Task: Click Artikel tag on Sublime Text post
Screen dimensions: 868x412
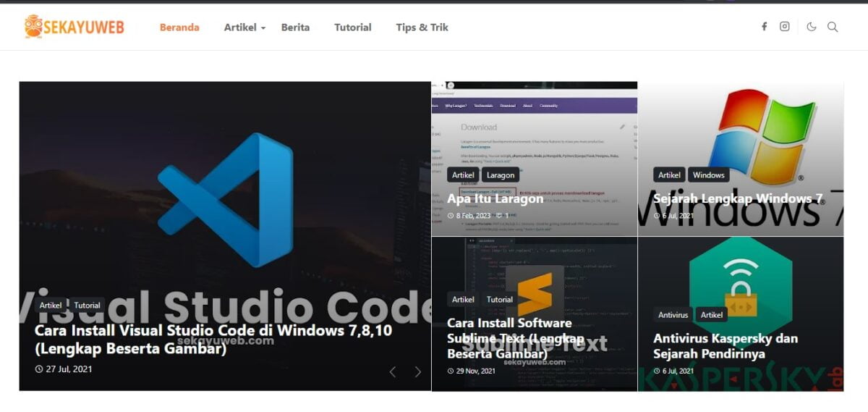Action: point(463,300)
